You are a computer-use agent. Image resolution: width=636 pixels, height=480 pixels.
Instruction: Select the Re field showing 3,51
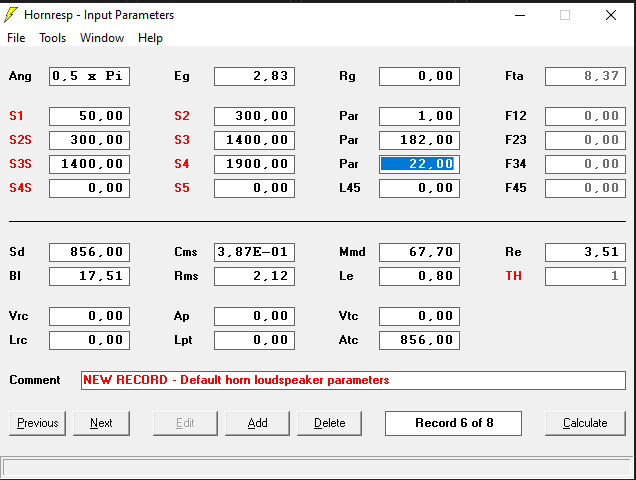click(585, 252)
